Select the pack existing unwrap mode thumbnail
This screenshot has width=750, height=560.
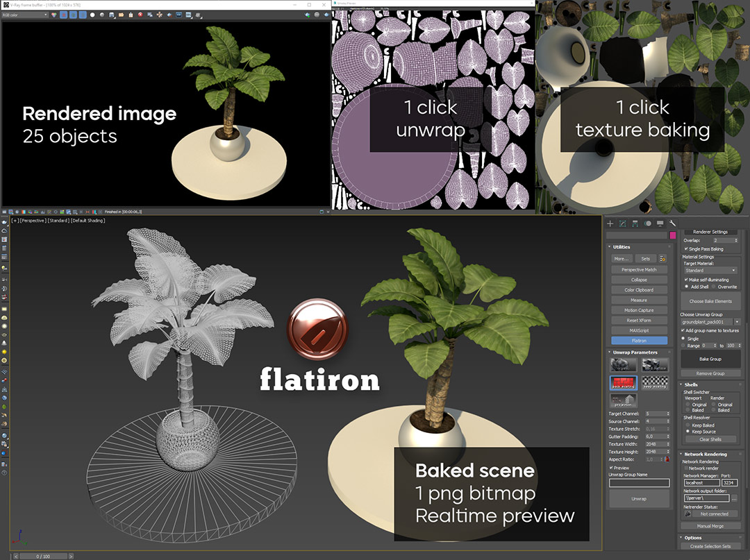coord(623,383)
